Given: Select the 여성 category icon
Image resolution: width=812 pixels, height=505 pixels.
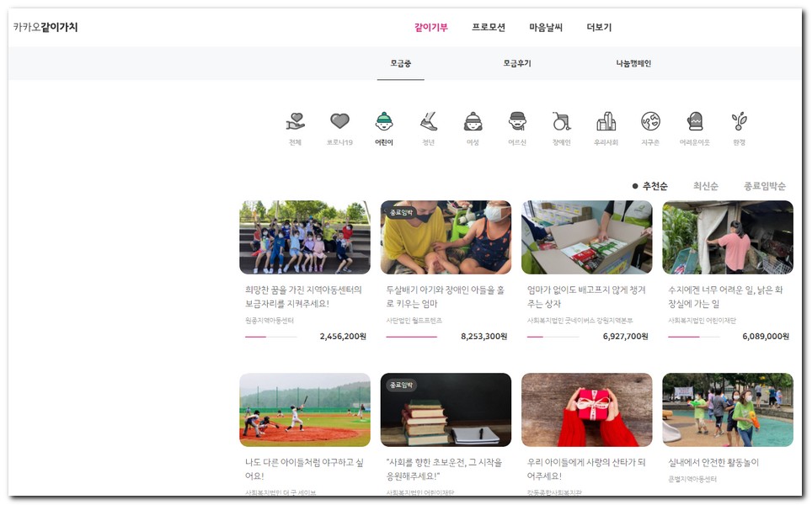Looking at the screenshot, I should [x=473, y=122].
